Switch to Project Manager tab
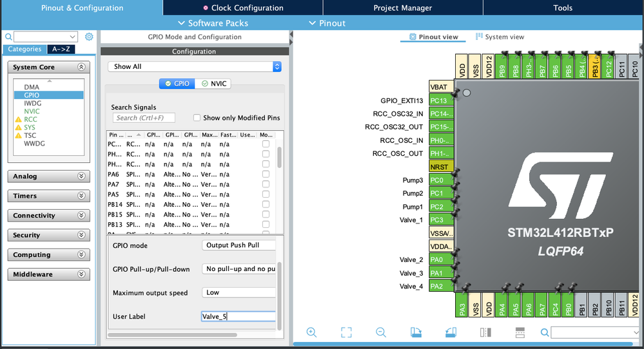 [x=402, y=8]
